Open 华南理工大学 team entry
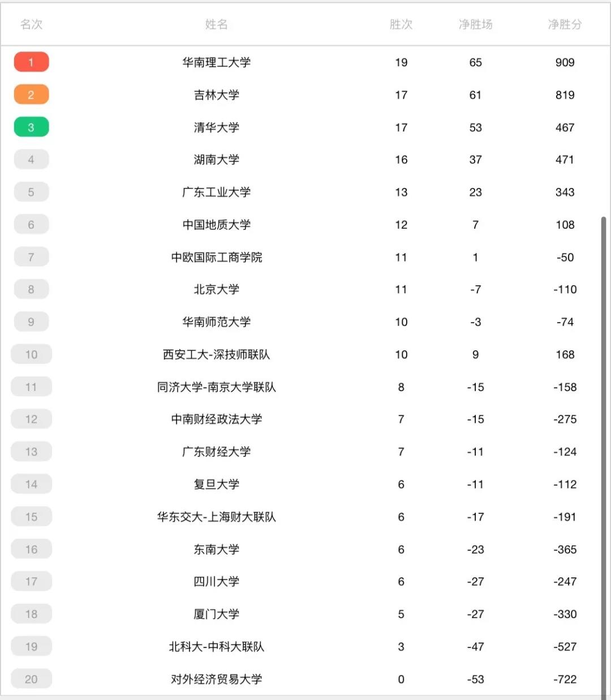The width and height of the screenshot is (611, 700). (216, 62)
